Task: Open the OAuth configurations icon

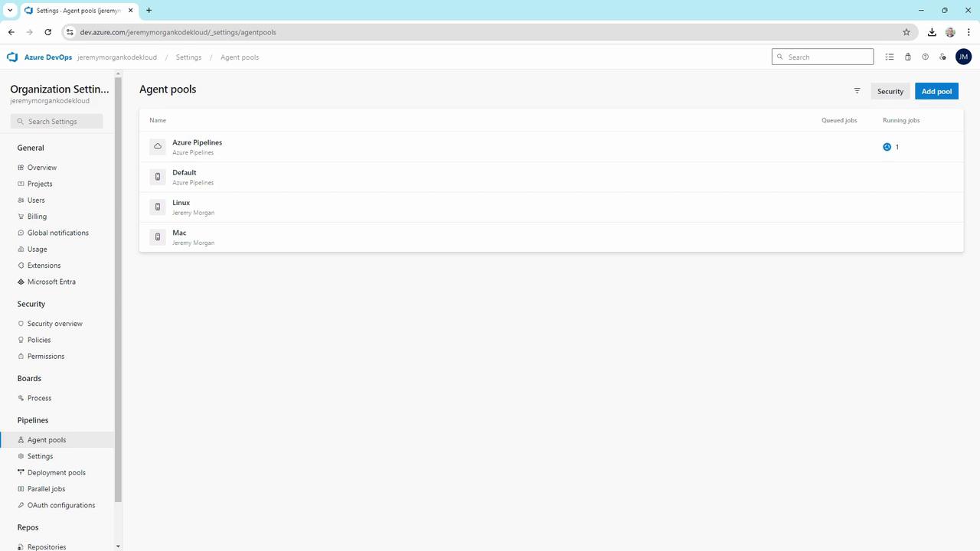Action: pos(21,505)
